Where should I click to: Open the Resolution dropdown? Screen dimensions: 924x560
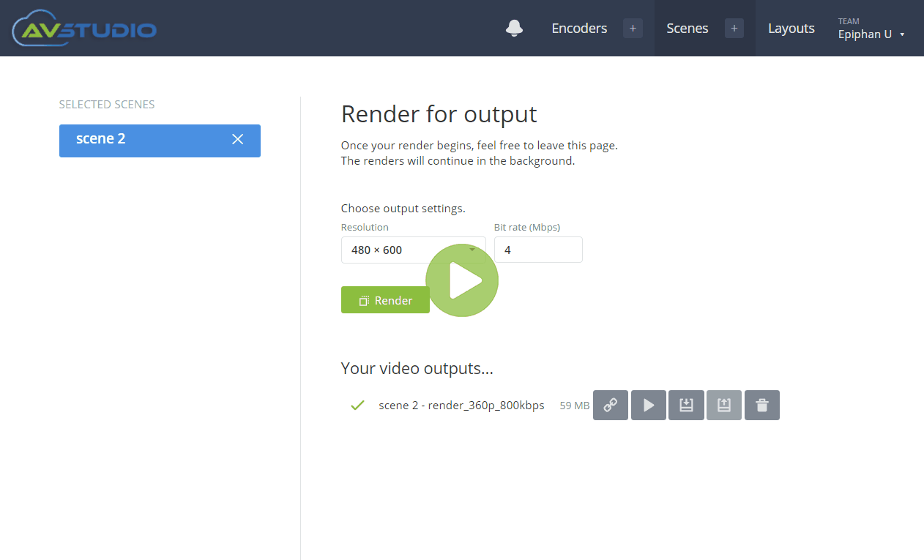[413, 250]
